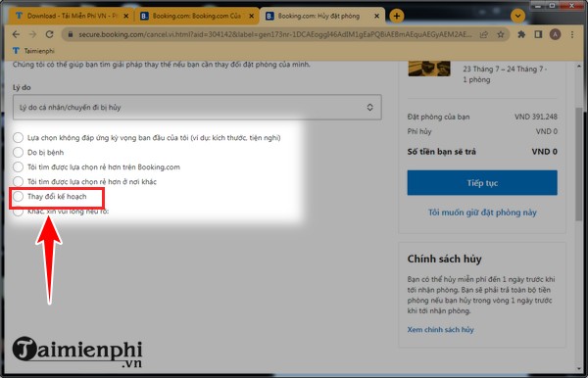Maximize the browser window
588x378 pixels.
pos(552,5)
